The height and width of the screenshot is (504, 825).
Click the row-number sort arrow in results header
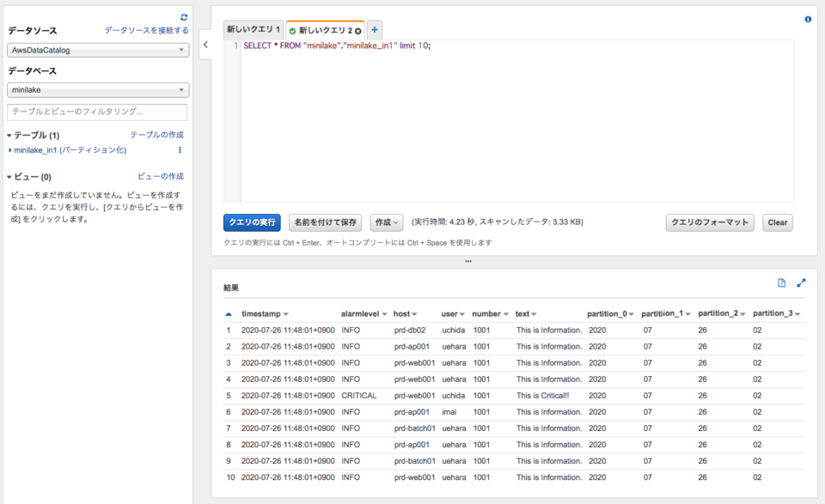click(x=229, y=314)
